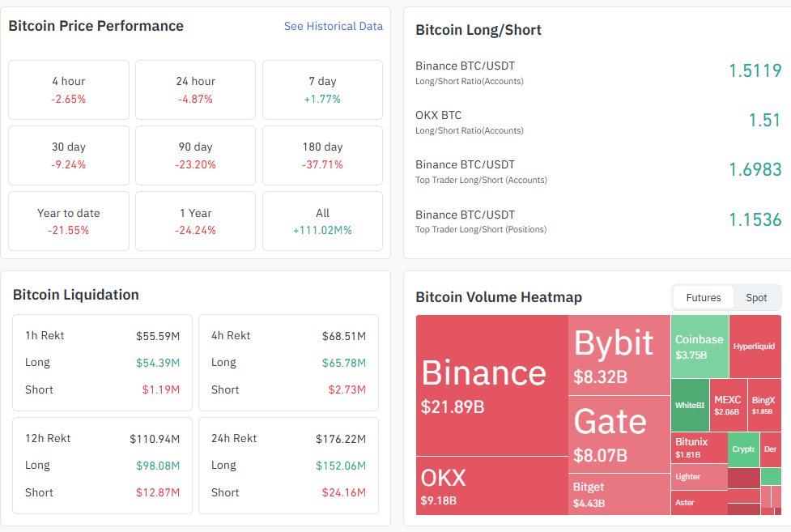Viewport: 791px width, 532px height.
Task: Switch to the Spot tab
Action: [755, 297]
